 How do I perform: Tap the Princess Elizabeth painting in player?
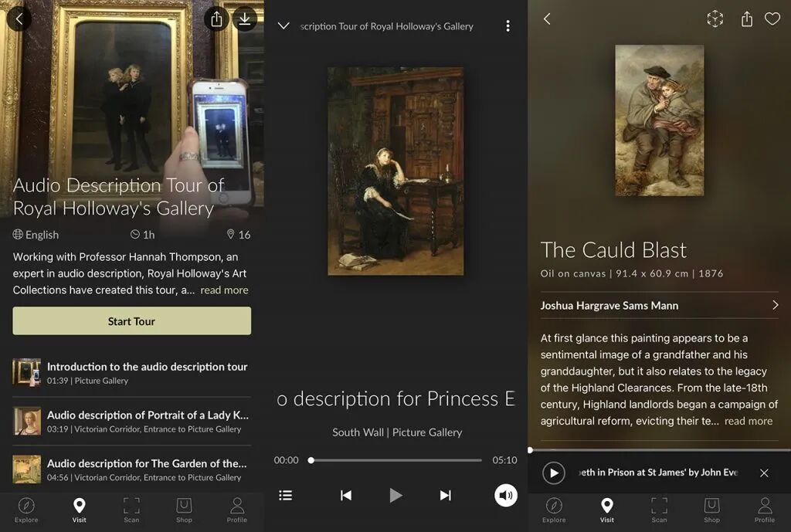tap(395, 171)
